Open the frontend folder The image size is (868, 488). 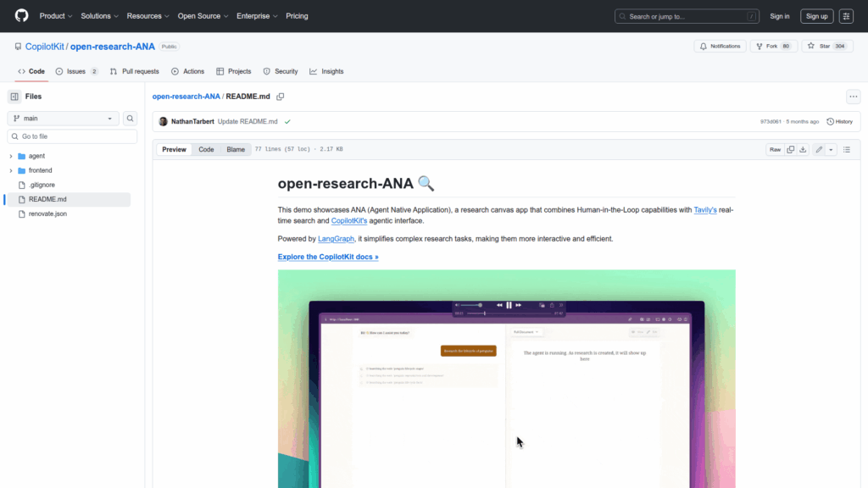pos(41,171)
